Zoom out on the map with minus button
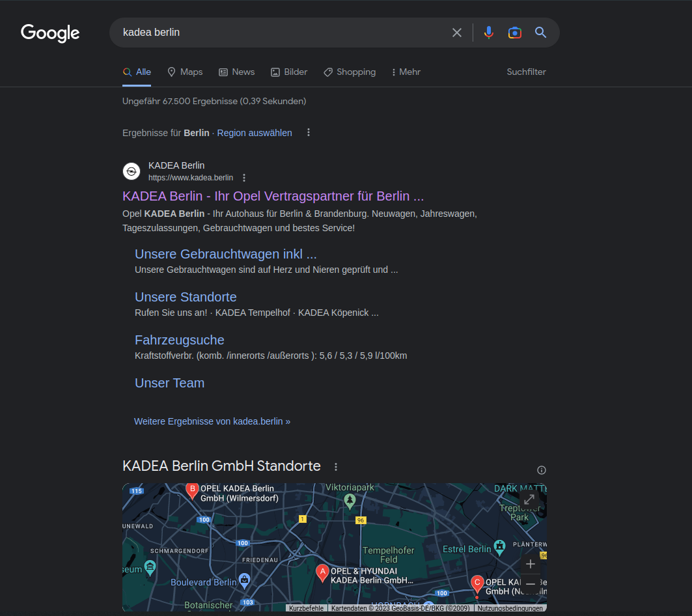This screenshot has height=616, width=692. 531,583
